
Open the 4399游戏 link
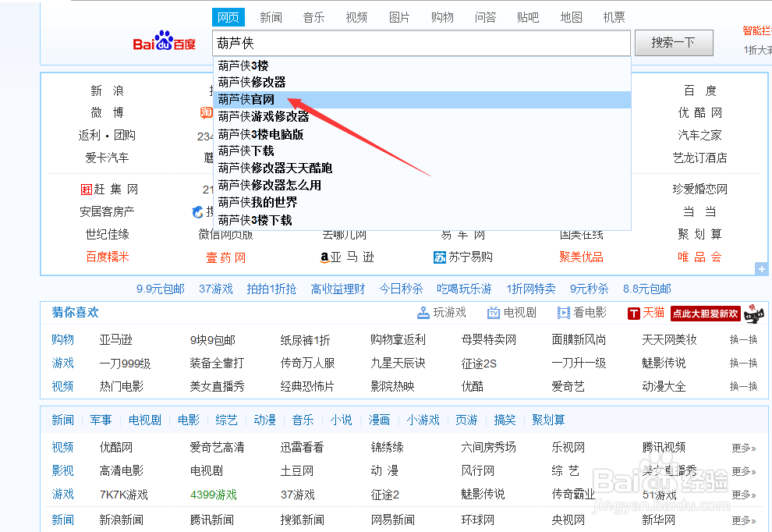pyautogui.click(x=214, y=495)
